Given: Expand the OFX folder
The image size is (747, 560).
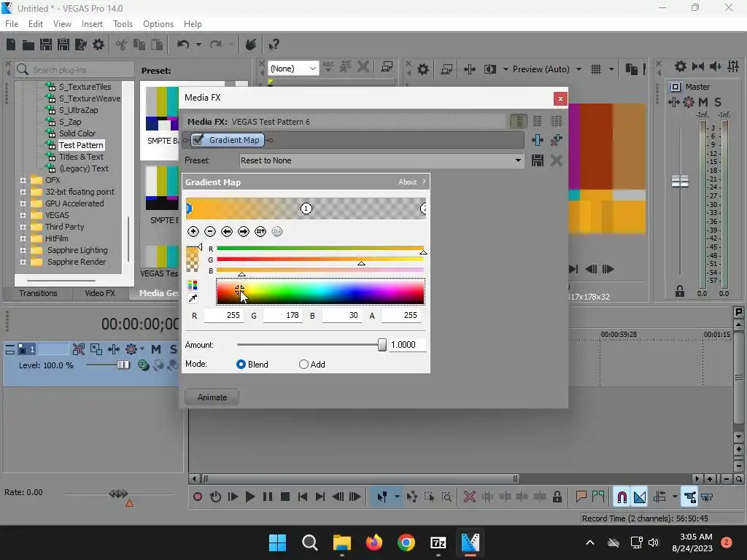Looking at the screenshot, I should (23, 180).
